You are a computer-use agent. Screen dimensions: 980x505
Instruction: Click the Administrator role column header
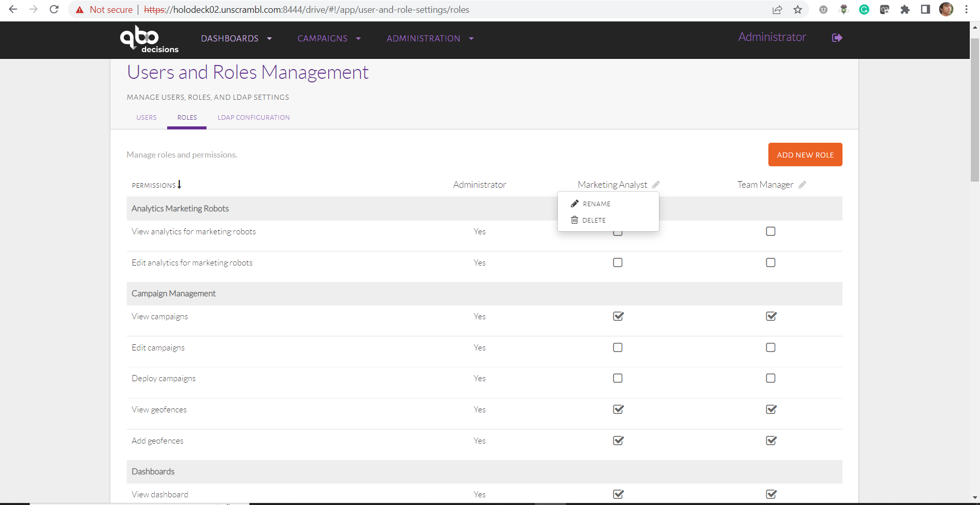480,185
